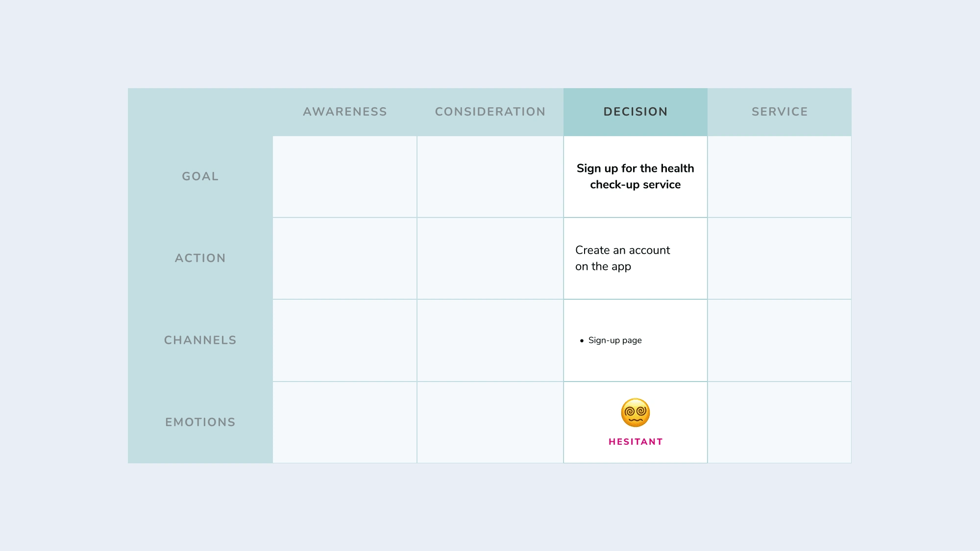The image size is (980, 551).
Task: Click the HESITANT emotion label
Action: point(636,441)
